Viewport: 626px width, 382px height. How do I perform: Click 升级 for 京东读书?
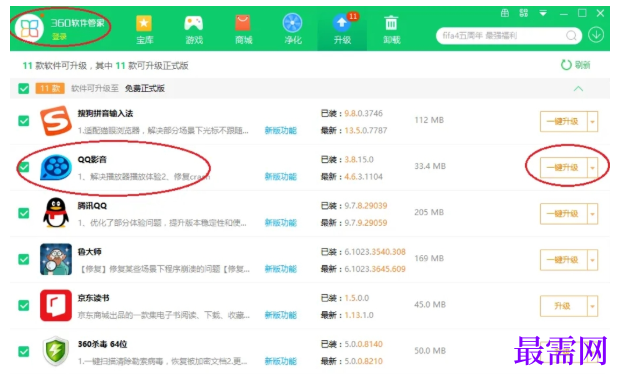(x=563, y=306)
